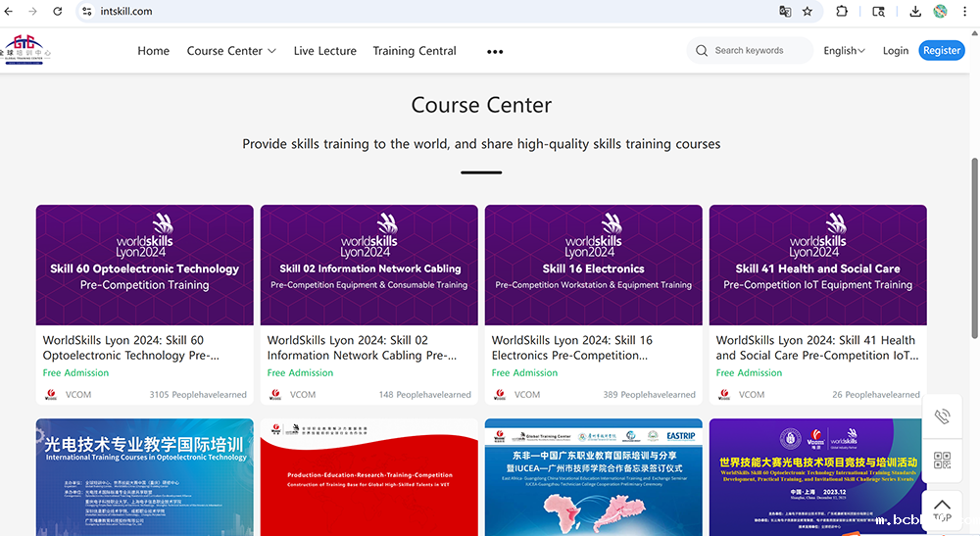Click the Login link
980x536 pixels.
[x=895, y=51]
